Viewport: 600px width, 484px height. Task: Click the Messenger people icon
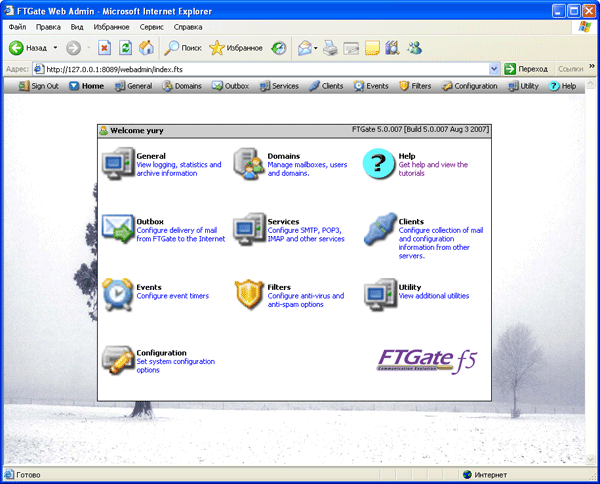pyautogui.click(x=414, y=48)
